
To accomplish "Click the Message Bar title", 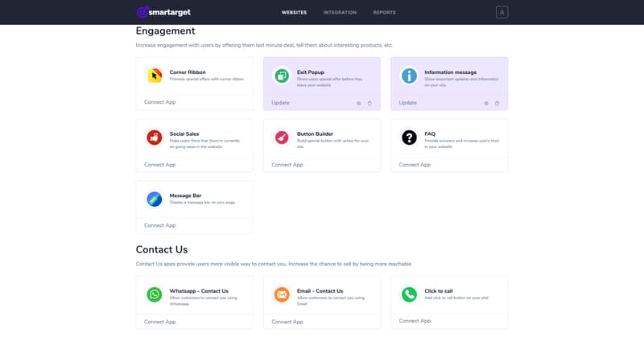I will (x=185, y=195).
